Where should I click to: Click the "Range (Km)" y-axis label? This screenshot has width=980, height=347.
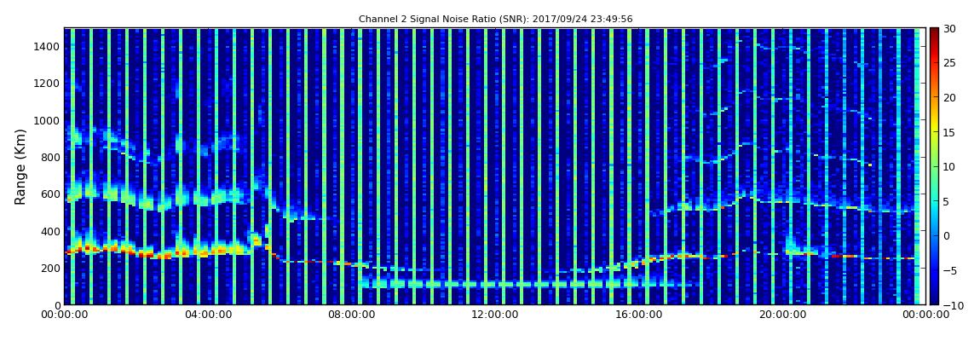pos(20,167)
